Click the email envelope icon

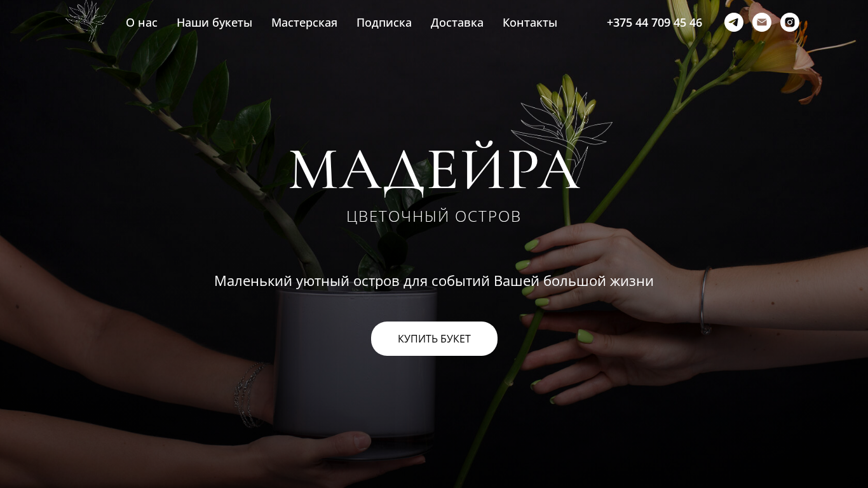762,22
